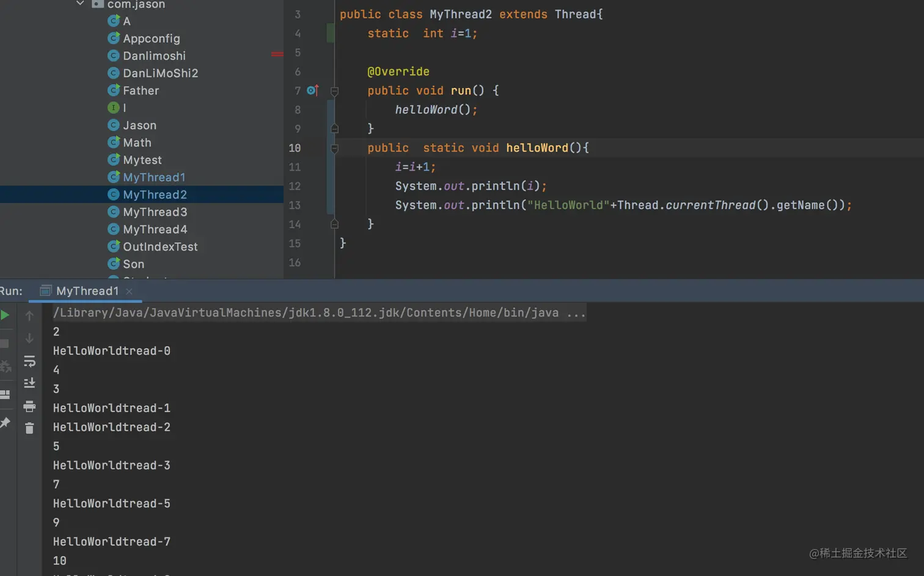The width and height of the screenshot is (924, 576).
Task: Select MyThread1 in the project tree
Action: (154, 177)
